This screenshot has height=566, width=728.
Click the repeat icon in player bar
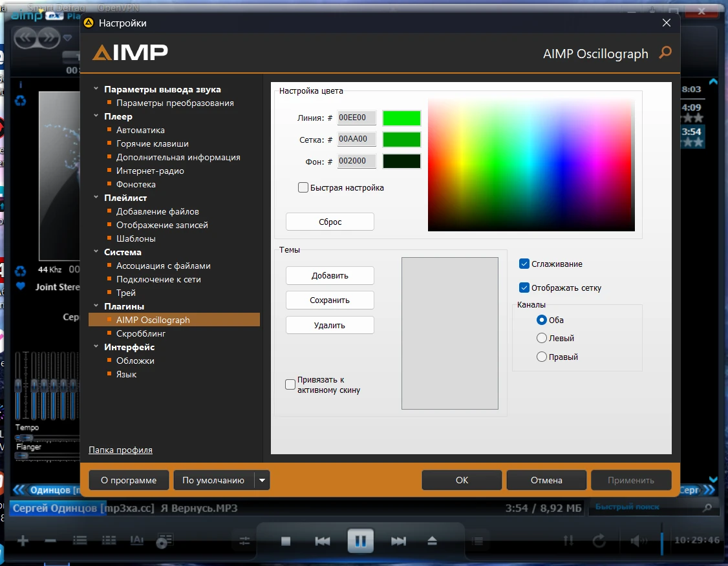(x=599, y=541)
